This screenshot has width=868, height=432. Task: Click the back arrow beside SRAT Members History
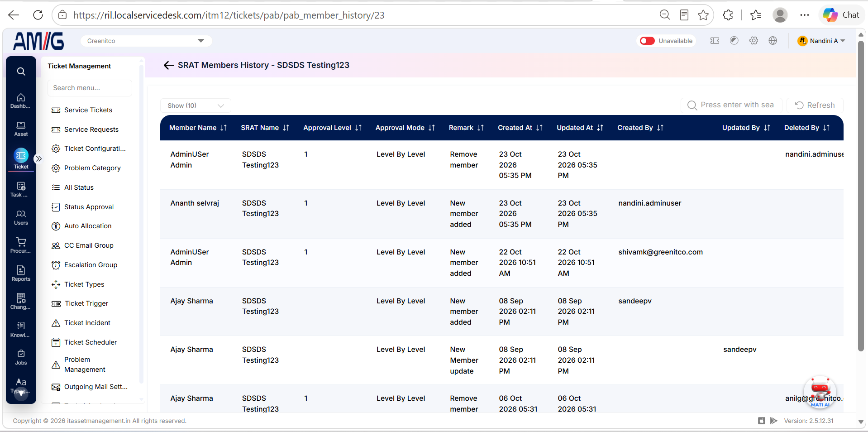pos(168,65)
